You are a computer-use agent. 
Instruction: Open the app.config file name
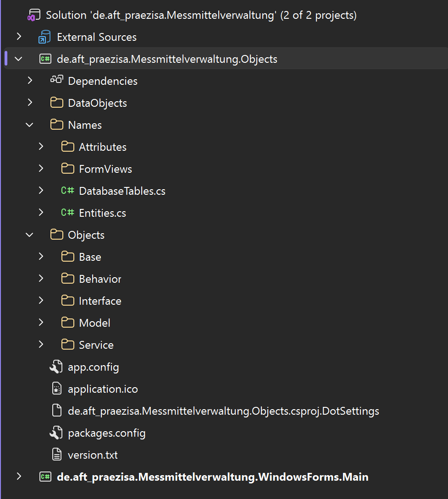click(x=93, y=367)
